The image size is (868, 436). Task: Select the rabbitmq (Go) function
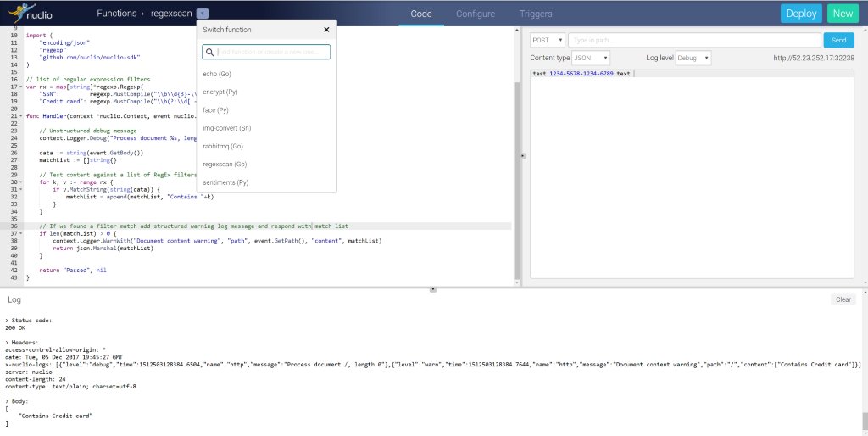coord(223,146)
